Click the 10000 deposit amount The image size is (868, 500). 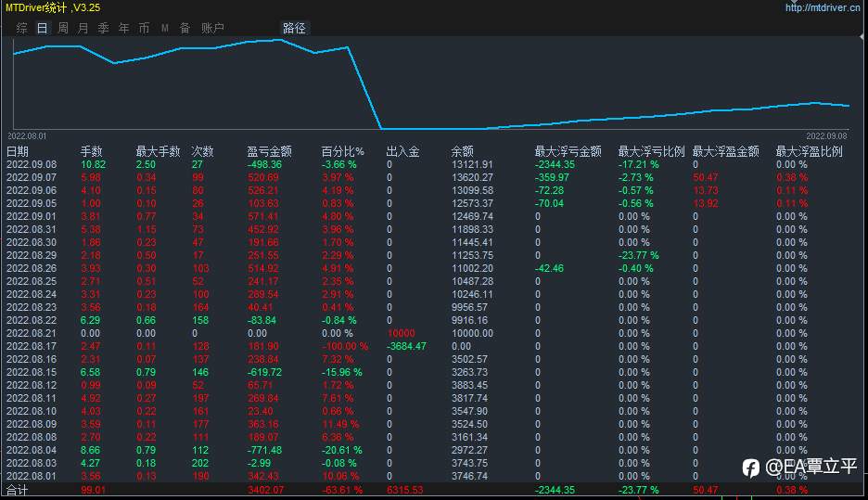[x=402, y=333]
